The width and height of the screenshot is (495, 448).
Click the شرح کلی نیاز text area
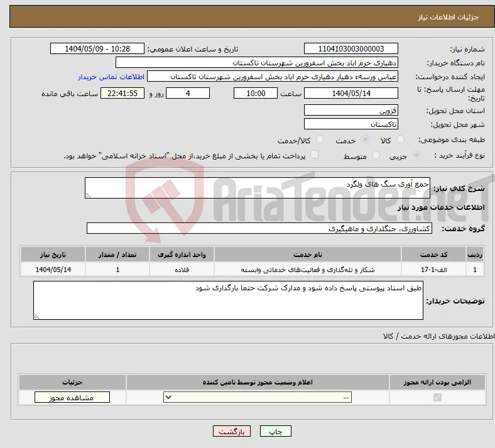tap(258, 188)
